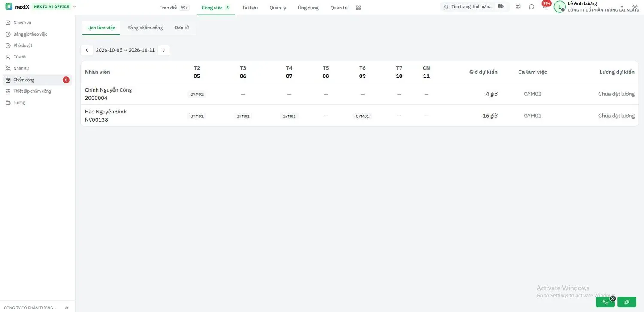Viewport: 644px width, 312px height.
Task: Click the green phone call button
Action: [x=605, y=302]
